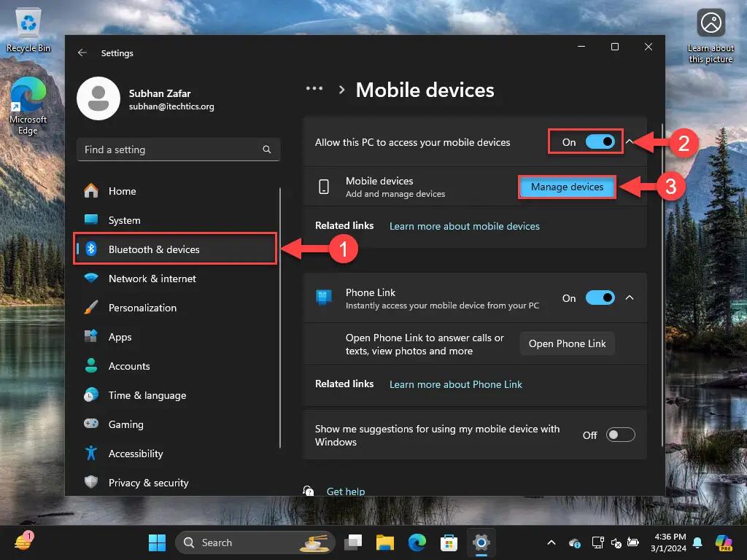This screenshot has height=560, width=747.
Task: Open the Copilot preview icon on taskbar
Action: click(724, 542)
